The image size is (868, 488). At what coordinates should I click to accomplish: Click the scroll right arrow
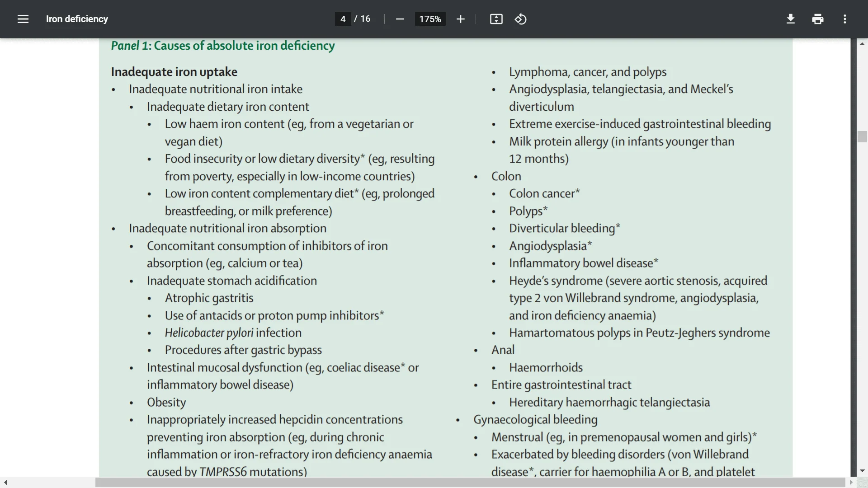pos(851,483)
